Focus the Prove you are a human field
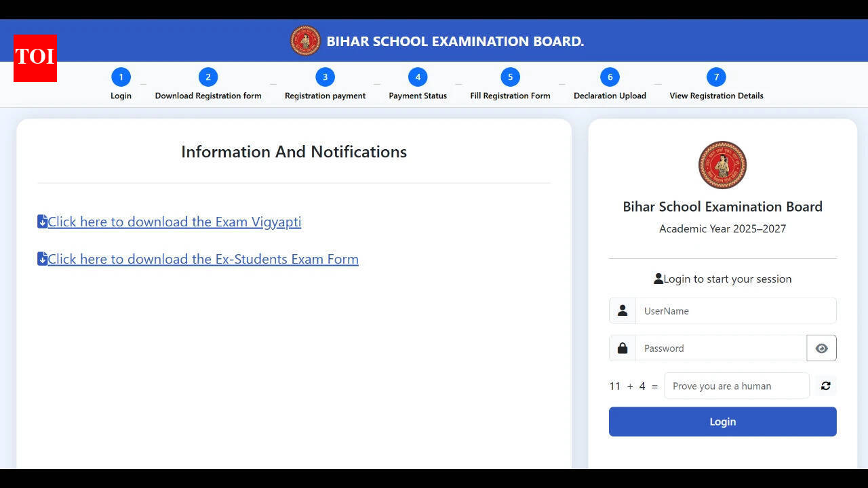The height and width of the screenshot is (488, 868). click(x=736, y=386)
